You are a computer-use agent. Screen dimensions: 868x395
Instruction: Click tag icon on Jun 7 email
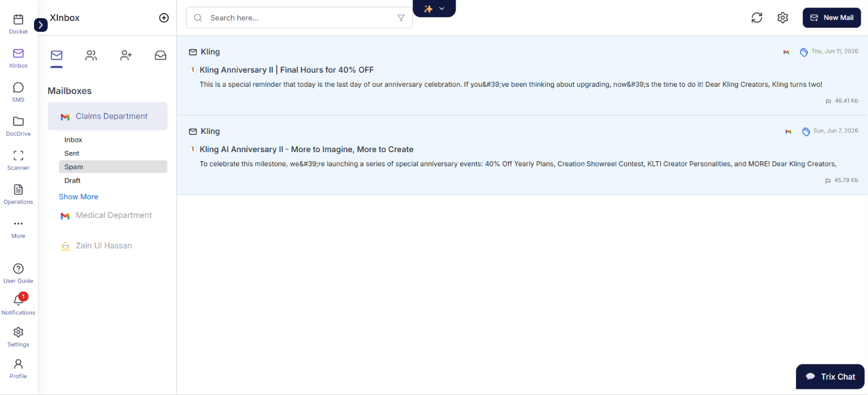point(806,131)
